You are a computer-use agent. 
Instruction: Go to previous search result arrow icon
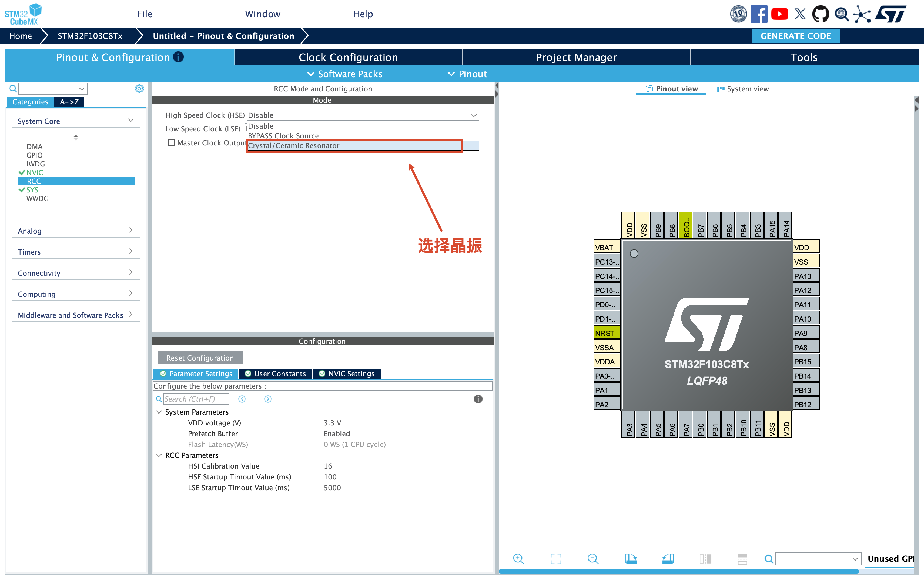click(242, 399)
